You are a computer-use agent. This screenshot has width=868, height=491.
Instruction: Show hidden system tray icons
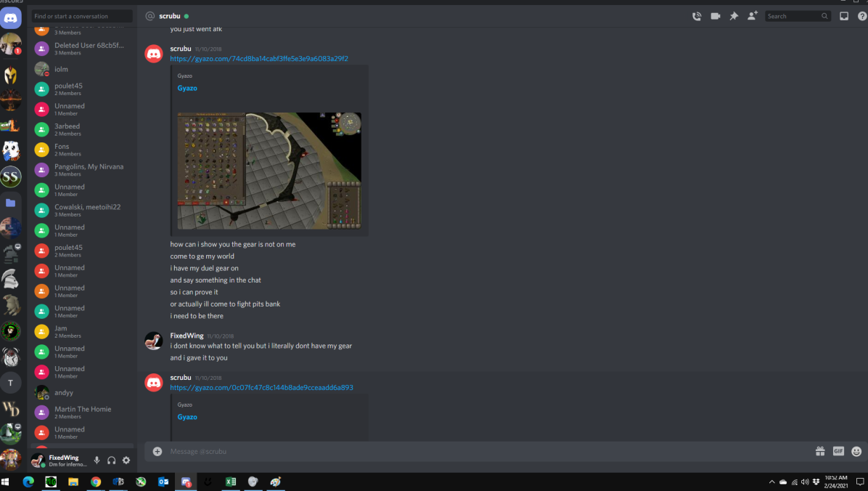pyautogui.click(x=771, y=482)
